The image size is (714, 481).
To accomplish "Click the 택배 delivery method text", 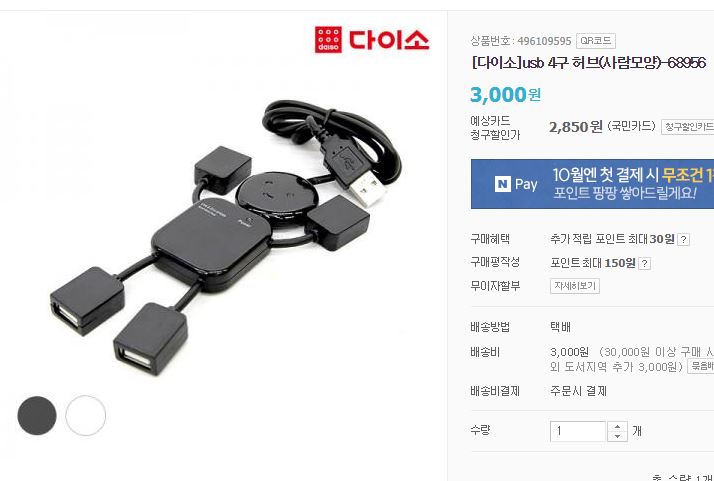I will click(x=561, y=327).
